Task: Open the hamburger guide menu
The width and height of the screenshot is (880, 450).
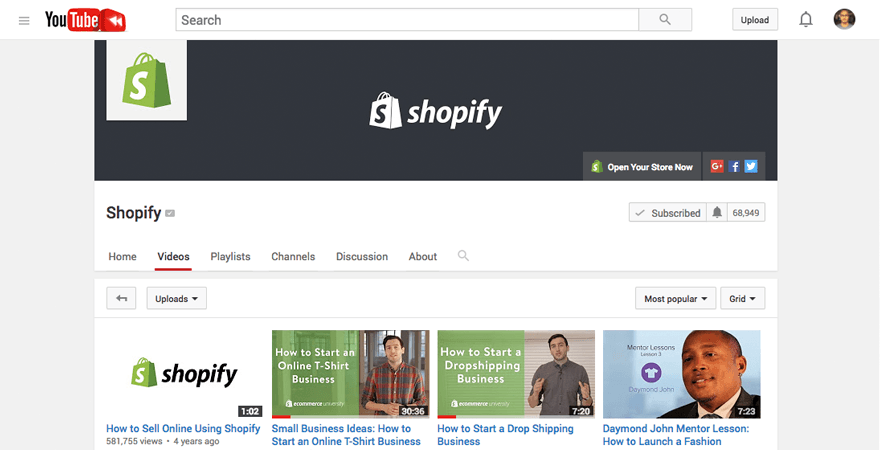Action: [24, 20]
